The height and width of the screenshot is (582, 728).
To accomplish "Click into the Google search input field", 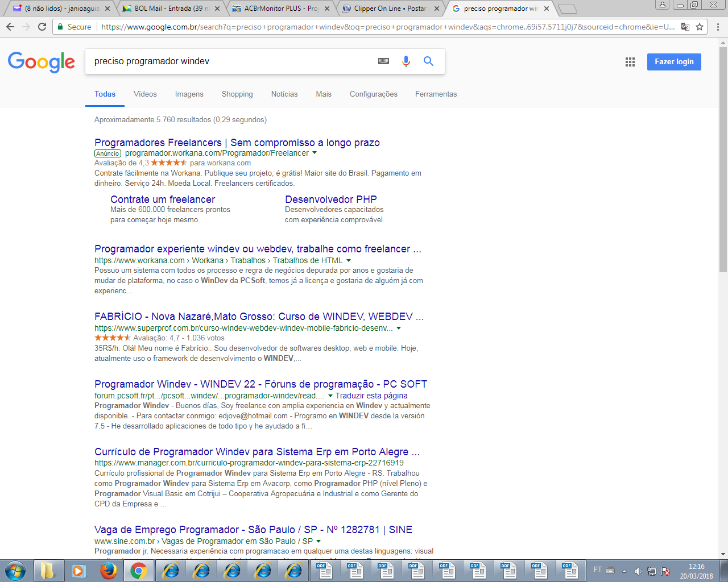I will coord(230,61).
